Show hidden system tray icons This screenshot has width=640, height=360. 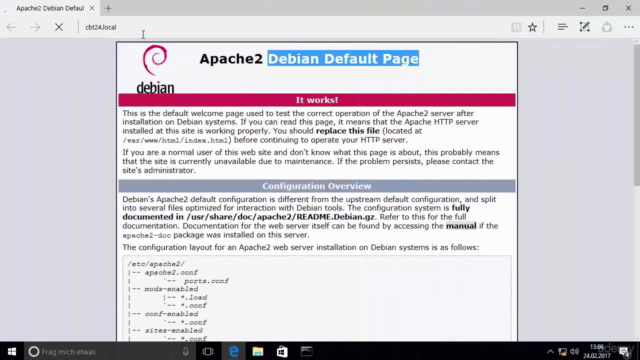pos(550,351)
